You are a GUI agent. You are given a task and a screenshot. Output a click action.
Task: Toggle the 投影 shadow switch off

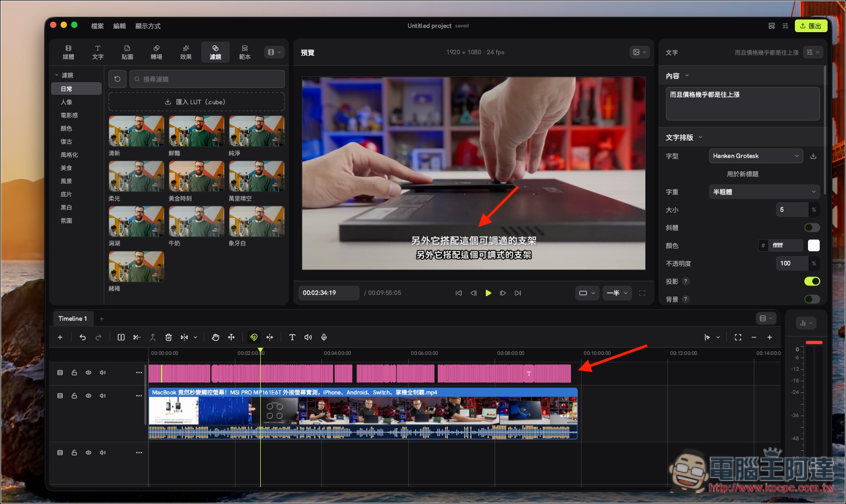(812, 281)
